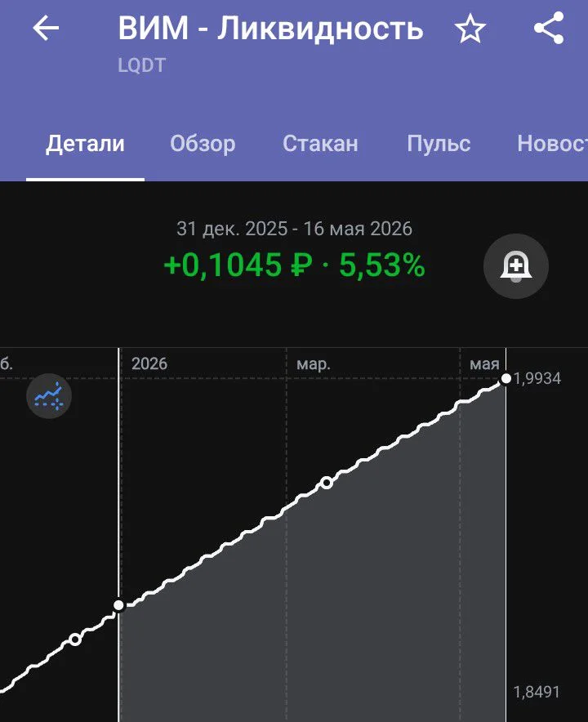Tap the мар. axis label
This screenshot has width=588, height=722.
click(314, 364)
